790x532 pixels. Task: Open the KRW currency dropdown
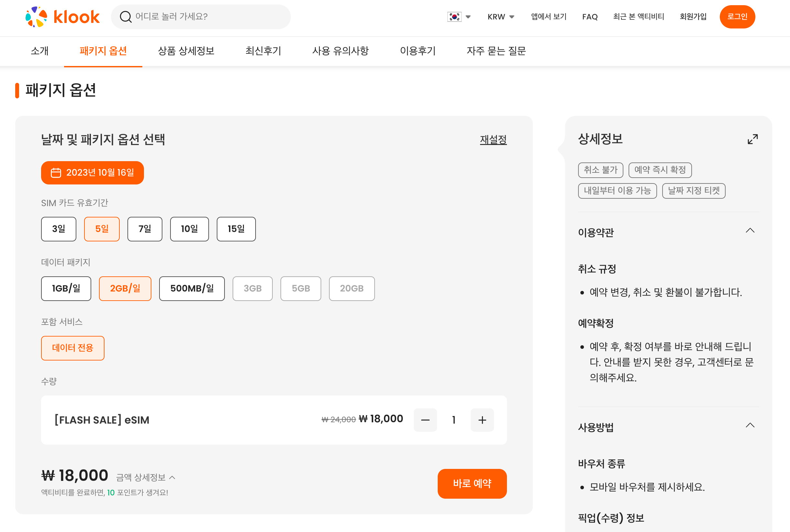pyautogui.click(x=501, y=17)
